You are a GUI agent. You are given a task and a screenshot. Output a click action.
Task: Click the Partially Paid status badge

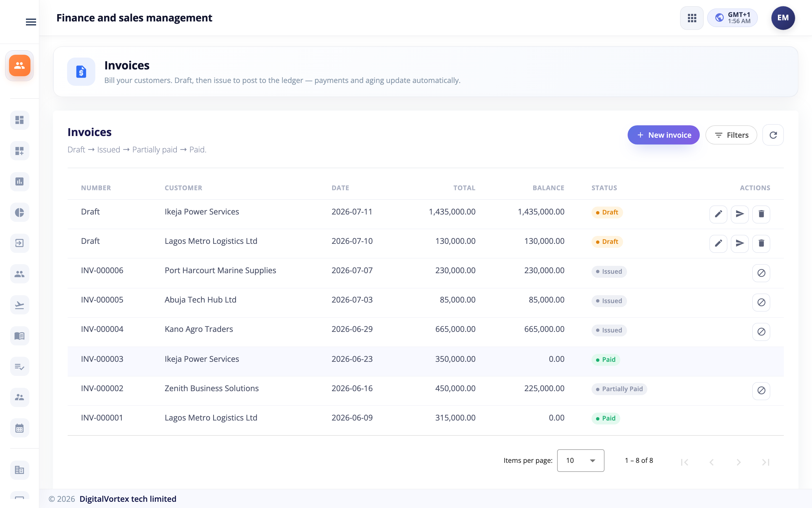point(619,389)
